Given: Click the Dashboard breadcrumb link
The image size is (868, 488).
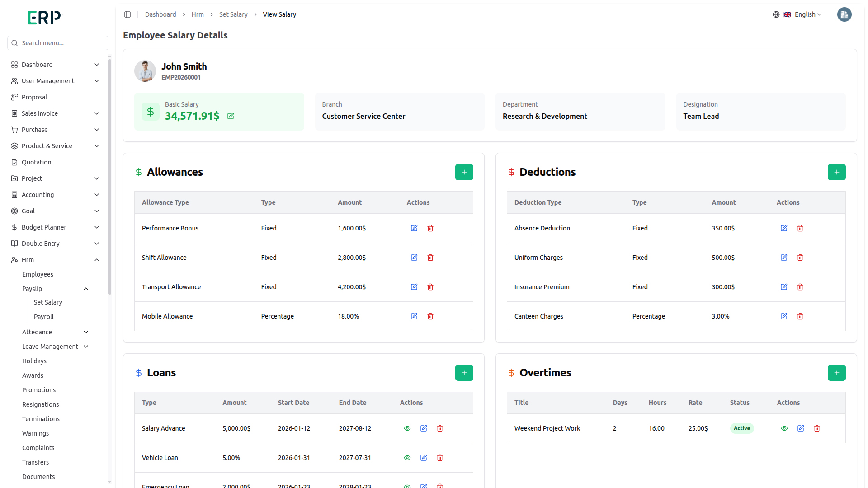Looking at the screenshot, I should [160, 14].
